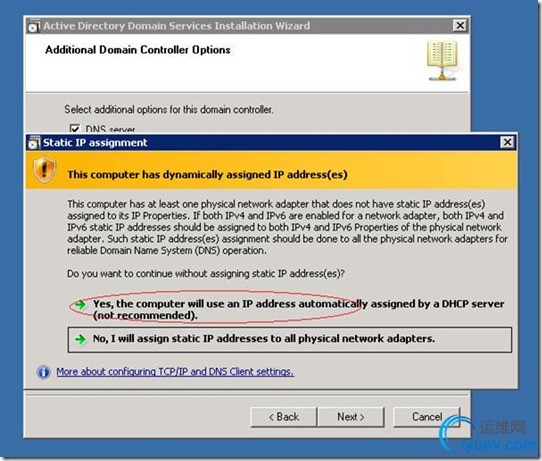This screenshot has width=542, height=461.
Task: Click the Static IP assignment title text
Action: click(95, 143)
